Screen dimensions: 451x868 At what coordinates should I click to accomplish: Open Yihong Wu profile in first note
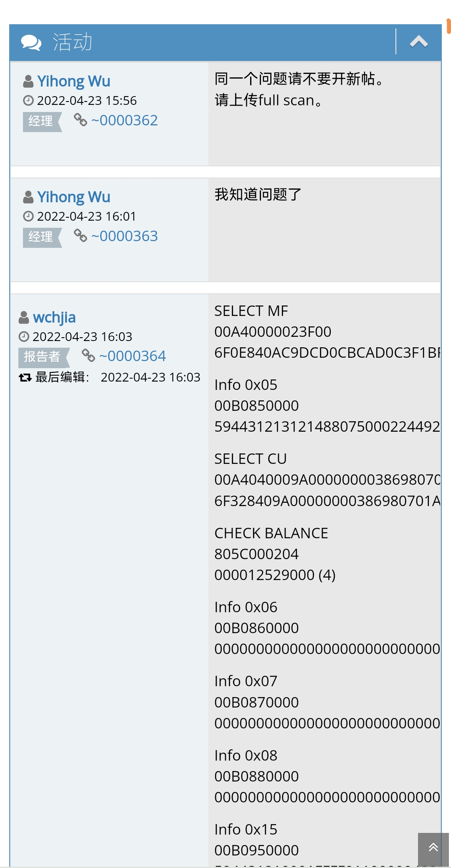[x=73, y=81]
